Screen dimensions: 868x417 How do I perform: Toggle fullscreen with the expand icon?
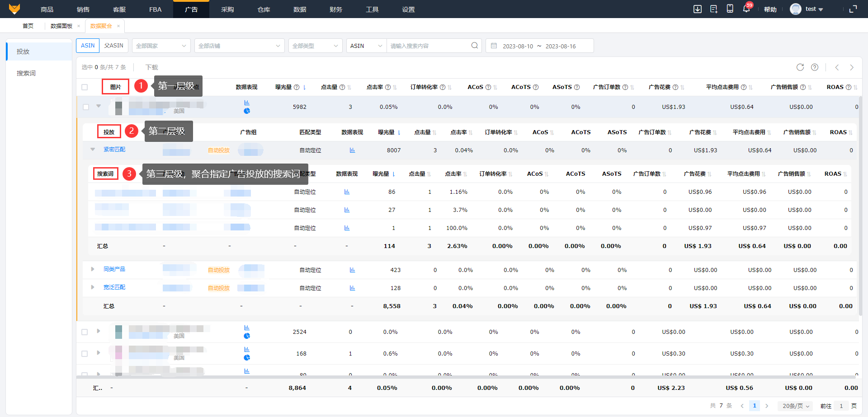point(853,9)
